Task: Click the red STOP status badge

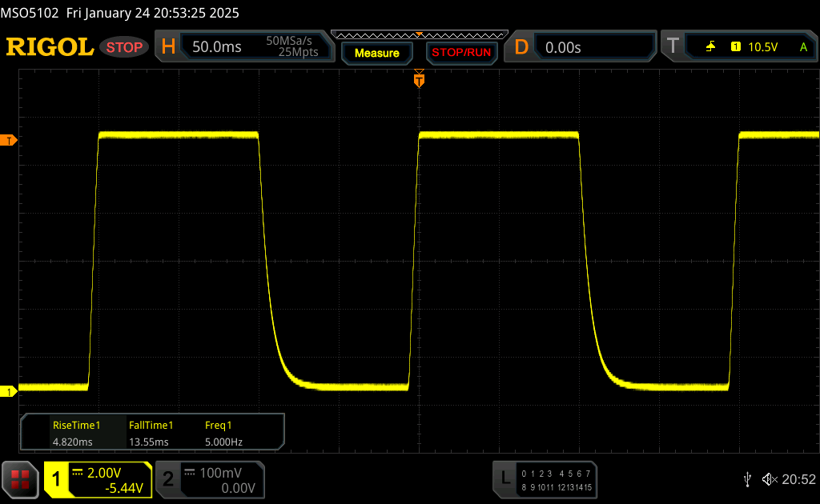Action: [x=125, y=47]
